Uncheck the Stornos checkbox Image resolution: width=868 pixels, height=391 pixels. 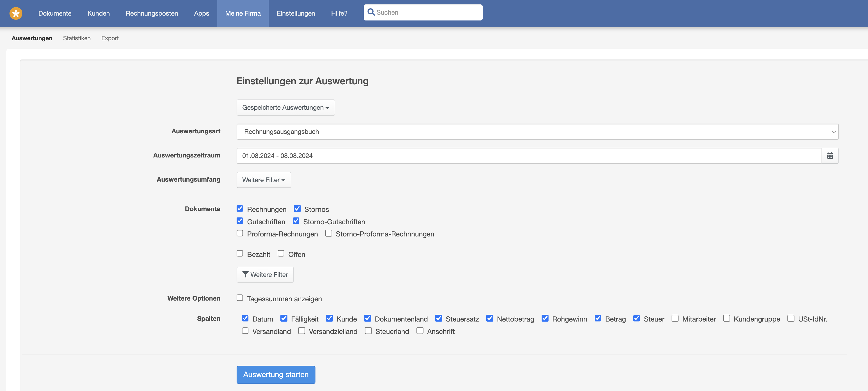(x=297, y=208)
